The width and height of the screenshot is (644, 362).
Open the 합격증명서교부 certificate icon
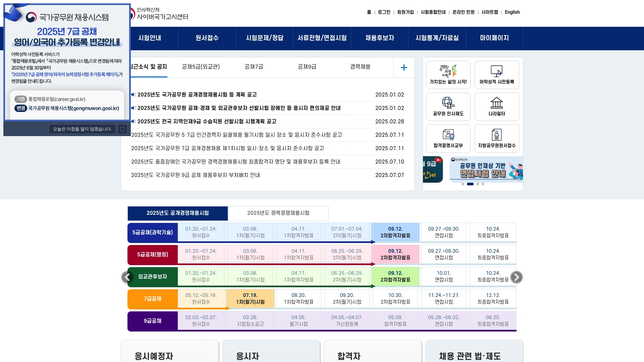coord(448,138)
